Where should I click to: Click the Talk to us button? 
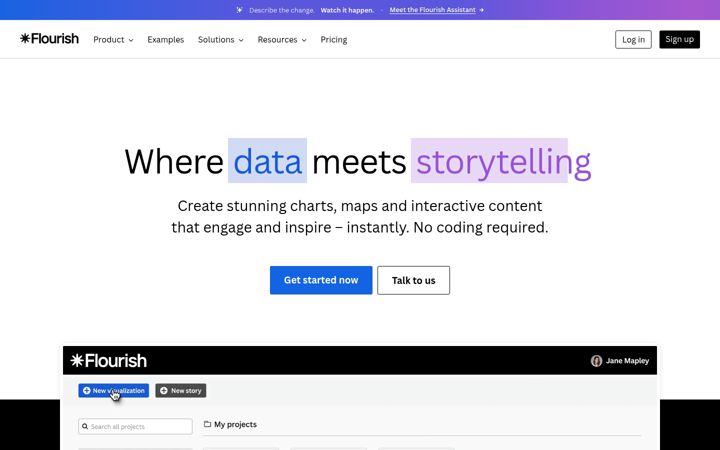pyautogui.click(x=414, y=280)
